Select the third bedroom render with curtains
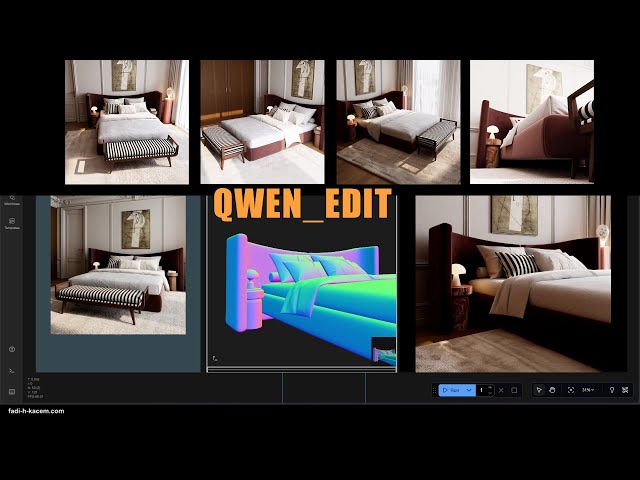The width and height of the screenshot is (640, 480). 398,122
